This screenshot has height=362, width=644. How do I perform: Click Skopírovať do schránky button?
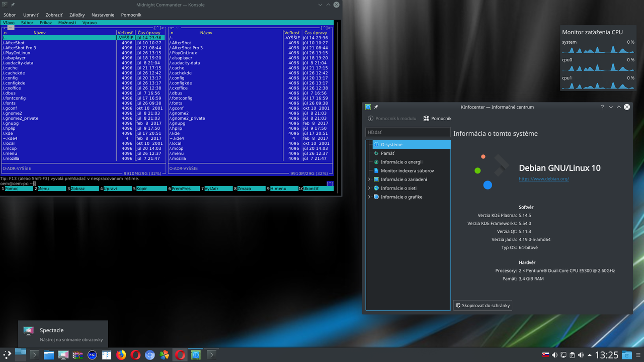pos(482,305)
